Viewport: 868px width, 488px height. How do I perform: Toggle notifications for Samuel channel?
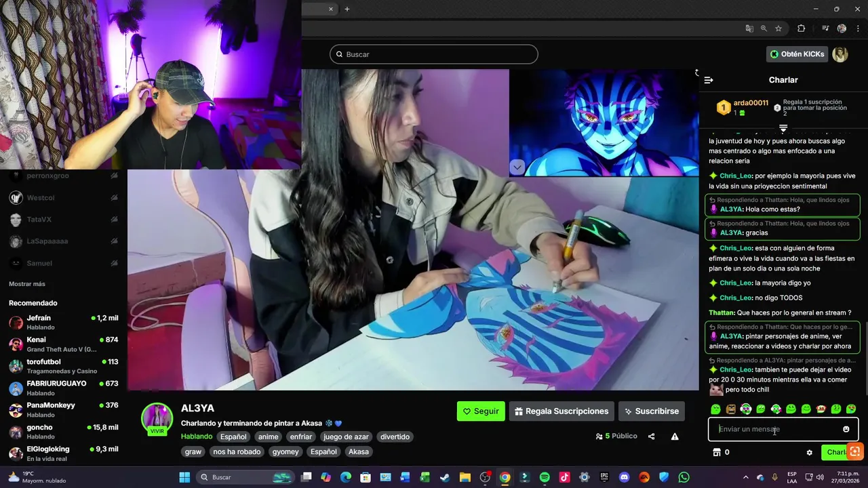pos(114,263)
